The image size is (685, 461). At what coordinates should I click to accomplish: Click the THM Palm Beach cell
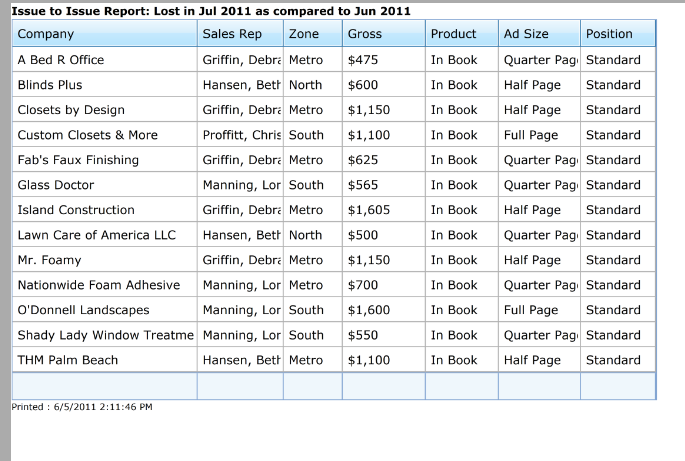pos(68,360)
